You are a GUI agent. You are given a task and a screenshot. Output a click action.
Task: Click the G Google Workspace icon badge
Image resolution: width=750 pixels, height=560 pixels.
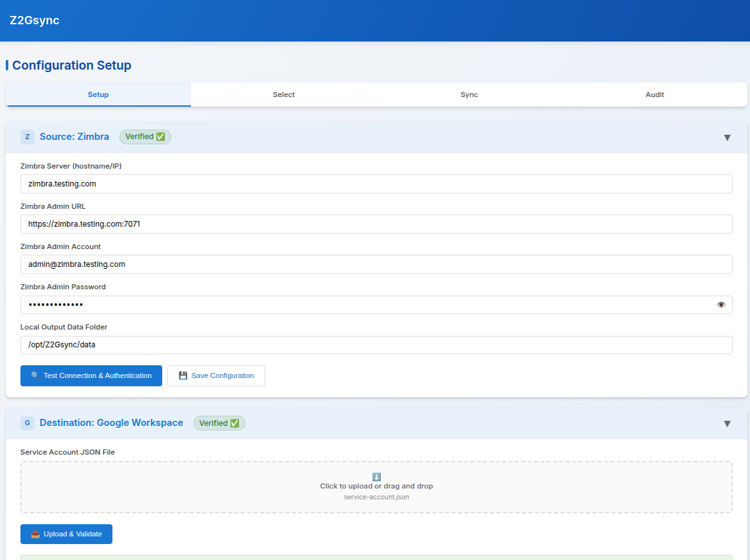pos(27,423)
